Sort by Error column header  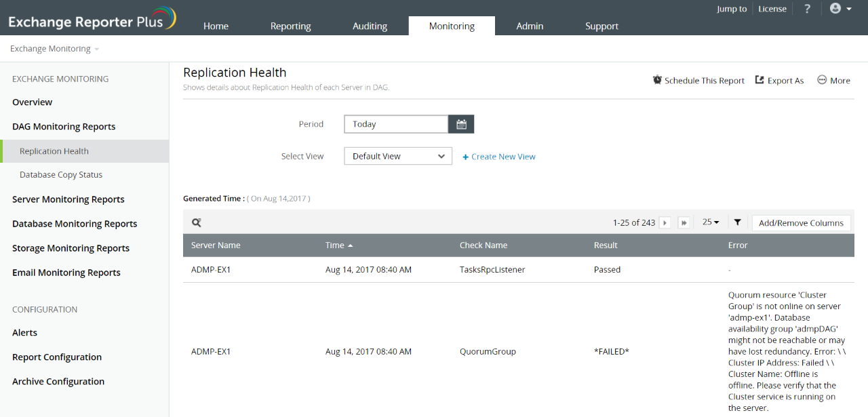pyautogui.click(x=738, y=245)
